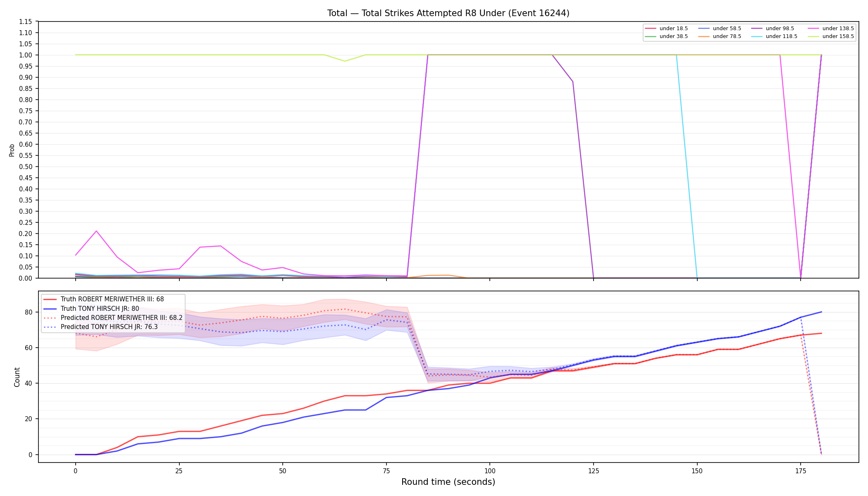Screen dimensions: 868x496
Task: Click the 175 tick on the round time axis
Action: pos(801,470)
